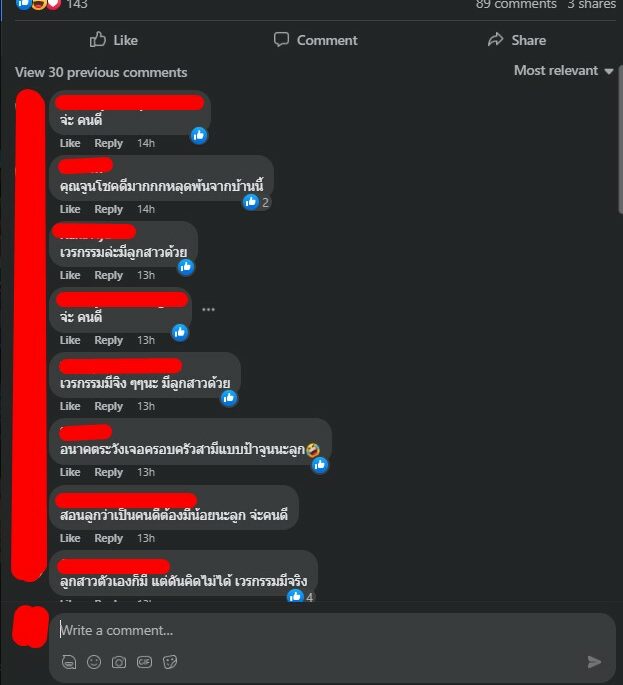The image size is (623, 685).
Task: Click the like reaction with count 4
Action: pyautogui.click(x=301, y=597)
